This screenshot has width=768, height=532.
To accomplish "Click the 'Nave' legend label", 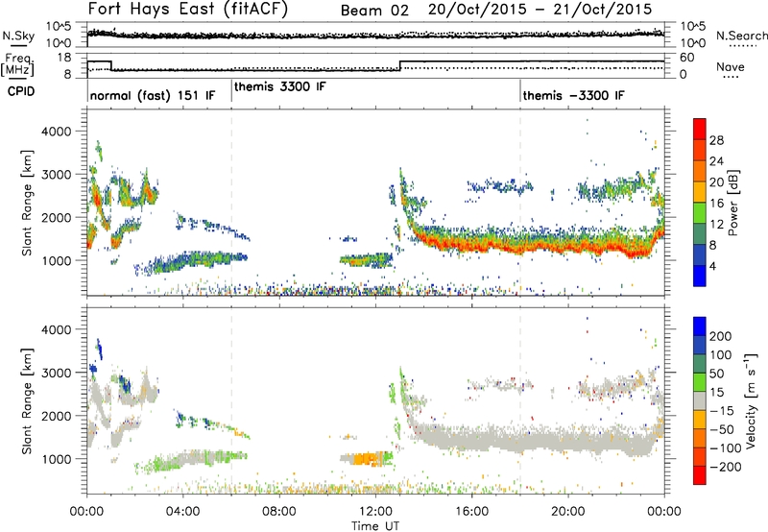I will 730,67.
